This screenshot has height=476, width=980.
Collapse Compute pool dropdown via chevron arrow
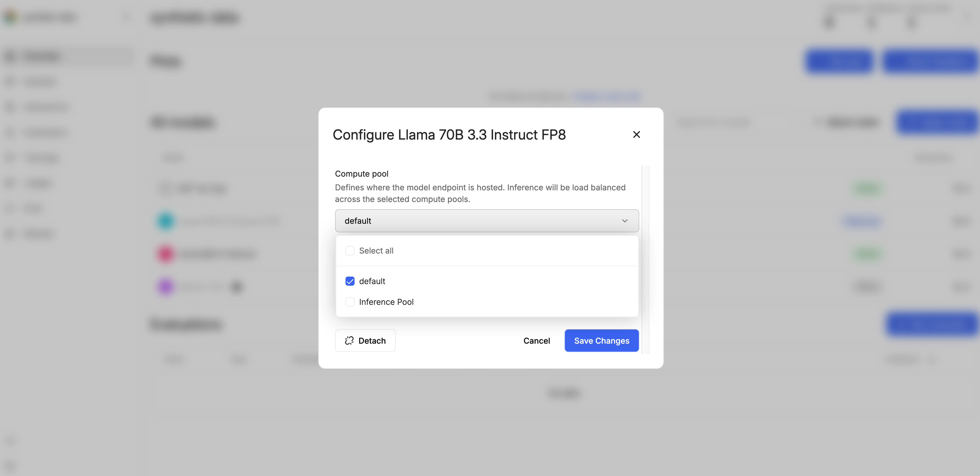click(x=624, y=221)
